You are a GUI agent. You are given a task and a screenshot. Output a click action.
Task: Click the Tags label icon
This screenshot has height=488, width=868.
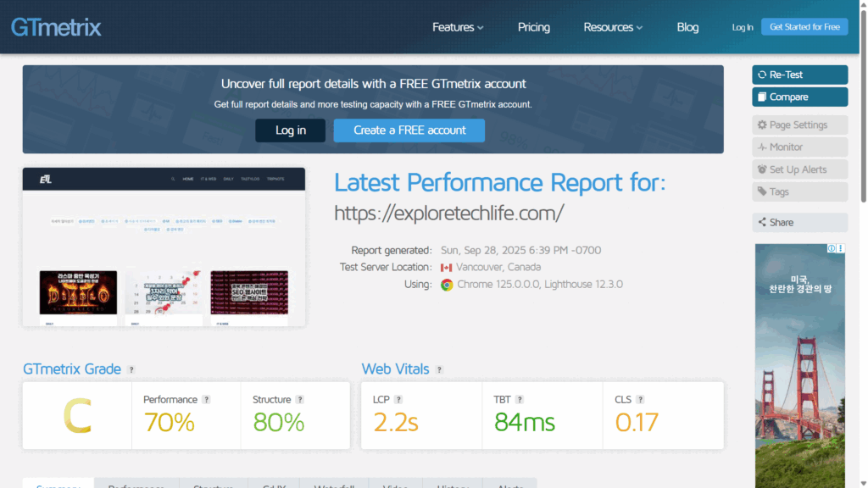(x=762, y=192)
